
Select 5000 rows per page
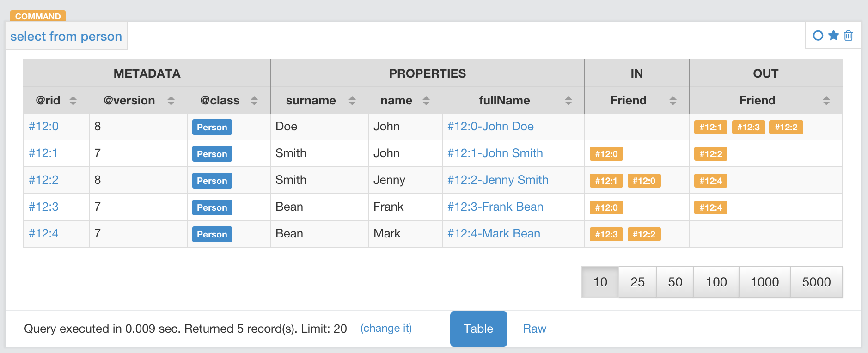(x=816, y=282)
